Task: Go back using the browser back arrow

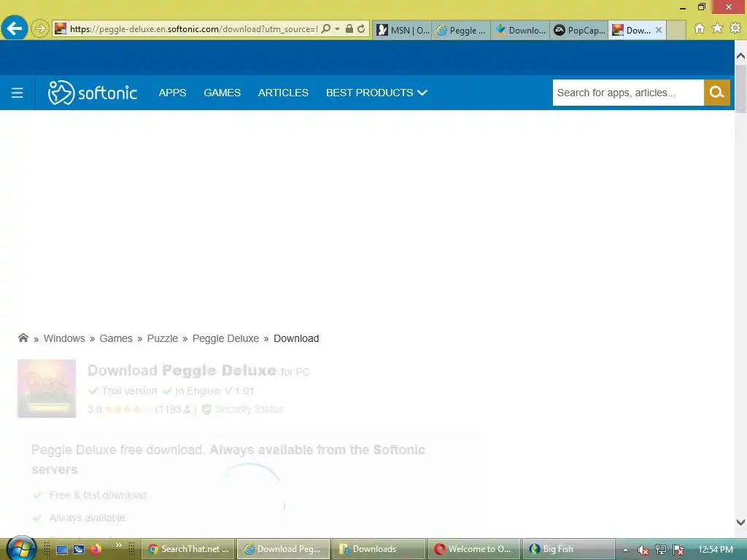Action: pyautogui.click(x=15, y=28)
